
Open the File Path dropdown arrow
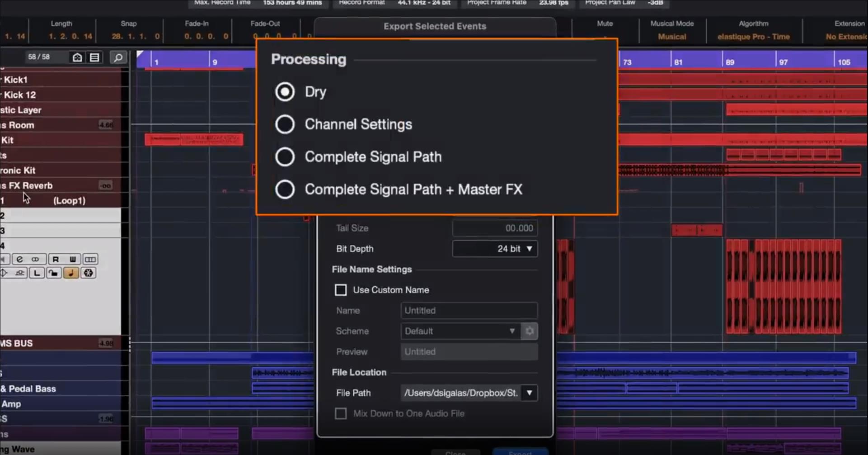coord(529,393)
